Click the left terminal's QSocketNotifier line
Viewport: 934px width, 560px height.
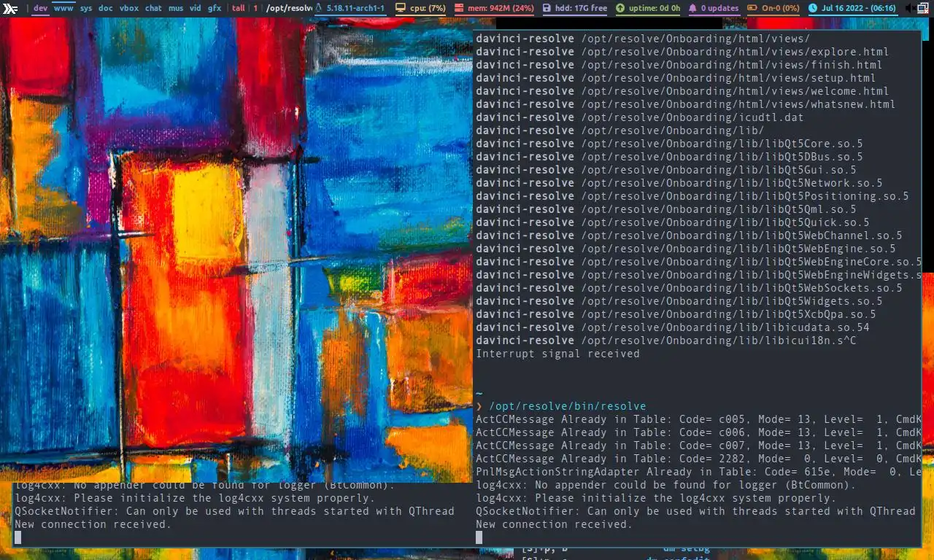tap(234, 511)
